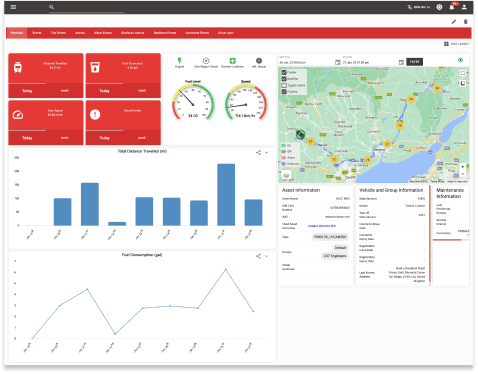Toggle the Cluster checkbox on the map

pos(284,72)
